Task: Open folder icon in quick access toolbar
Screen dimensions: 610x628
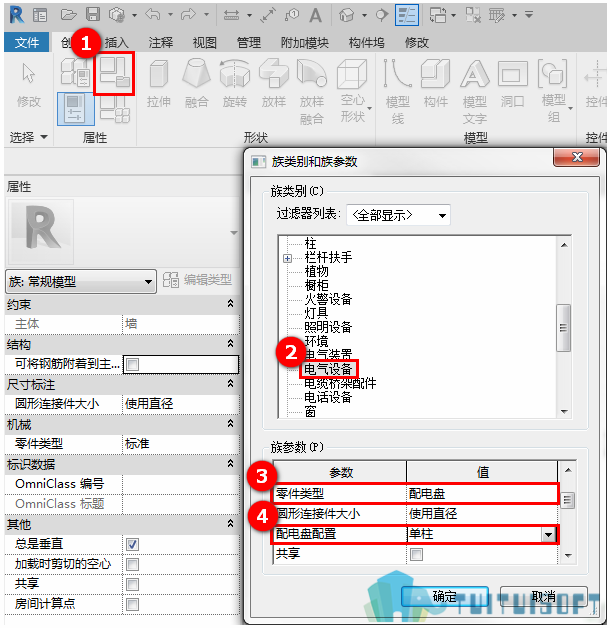Action: 68,15
